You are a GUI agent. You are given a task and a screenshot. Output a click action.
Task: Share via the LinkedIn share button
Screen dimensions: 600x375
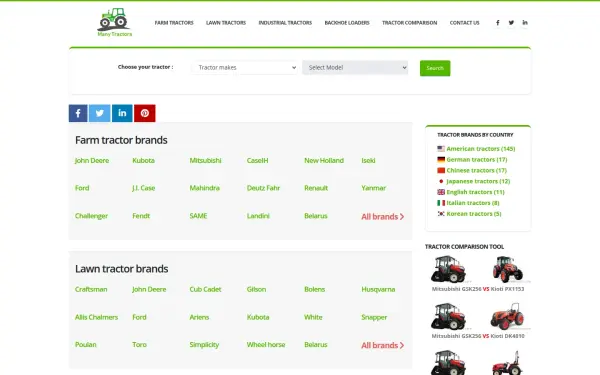pyautogui.click(x=122, y=113)
